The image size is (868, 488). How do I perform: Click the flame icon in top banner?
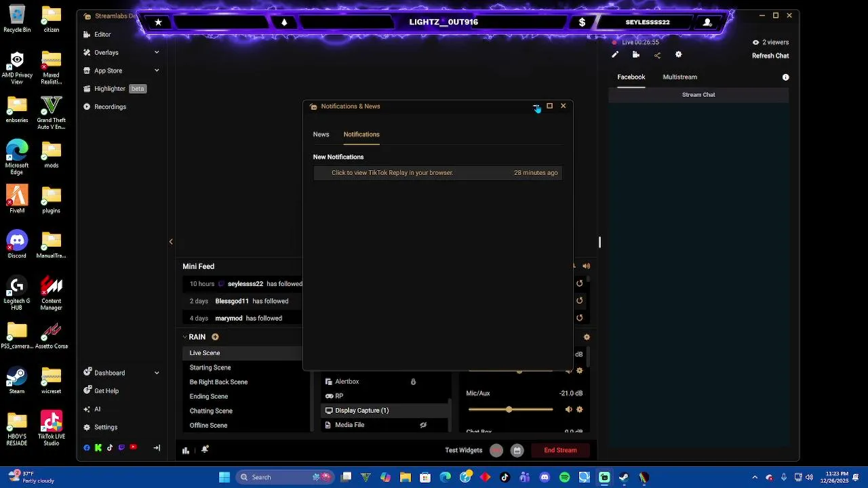[284, 22]
